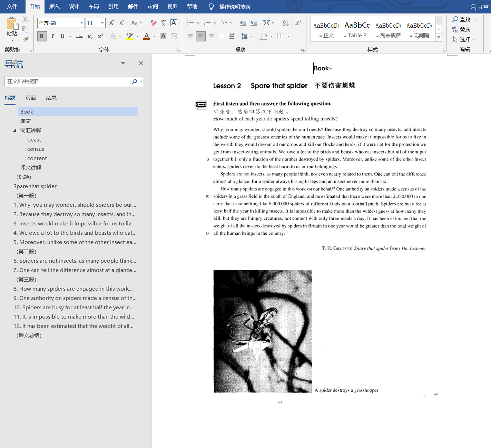
Task: Click the 共享 share button
Action: coord(480,7)
